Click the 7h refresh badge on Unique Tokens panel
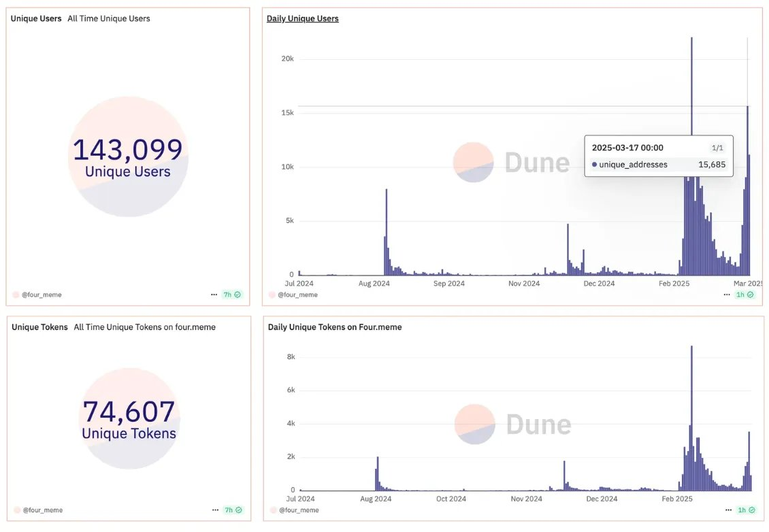Image resolution: width=769 pixels, height=532 pixels. (232, 510)
